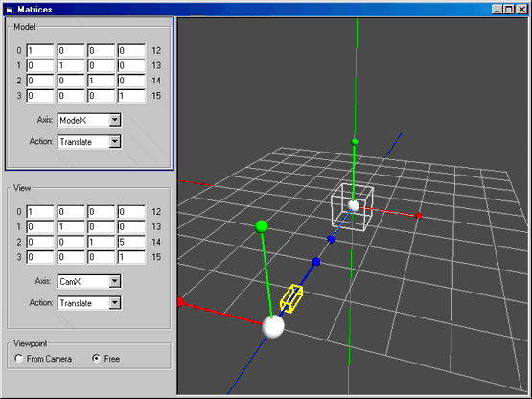Minimize the Matrices window

coord(497,10)
